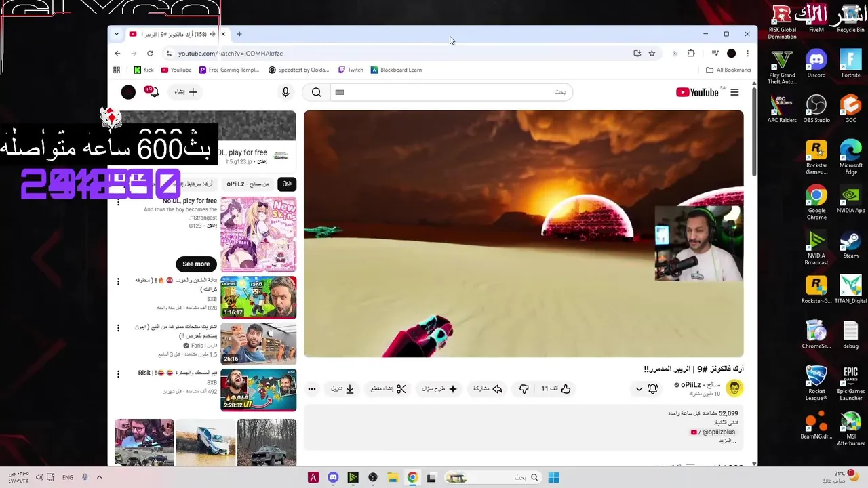Viewport: 868px width, 488px height.
Task: Open the YouTube account avatar menu
Action: pos(128,92)
